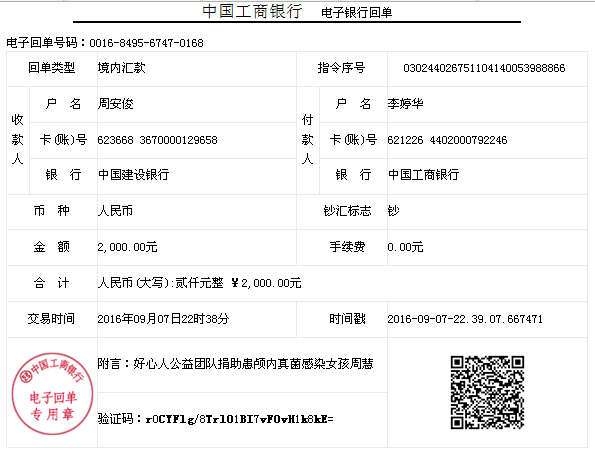Click the vertical 收款人 label
Screen dimensions: 595x456
click(17, 139)
